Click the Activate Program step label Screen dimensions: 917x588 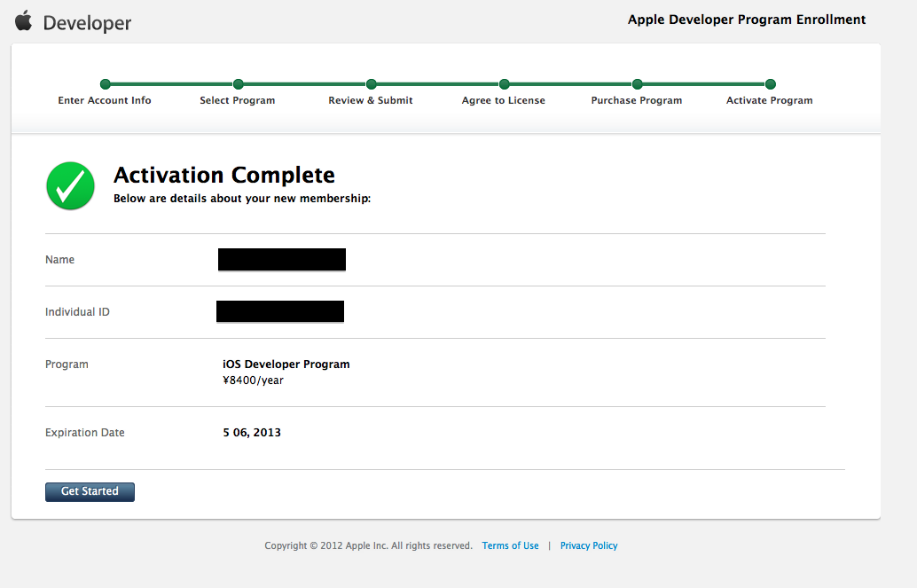770,100
